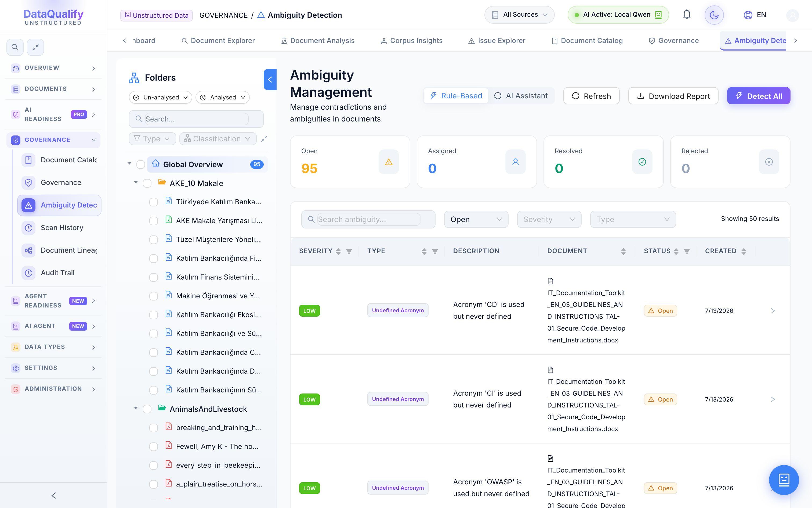Switch to Document Explorer tab
Image resolution: width=812 pixels, height=508 pixels.
[x=218, y=41]
